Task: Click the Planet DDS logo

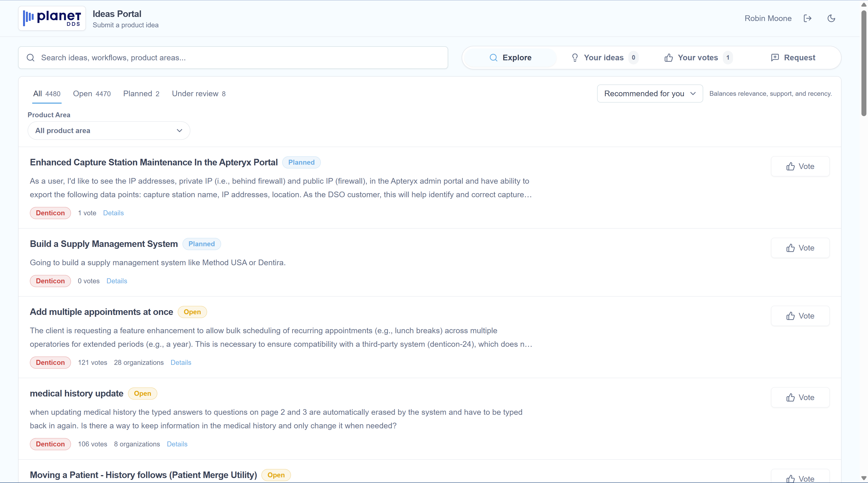Action: click(52, 18)
